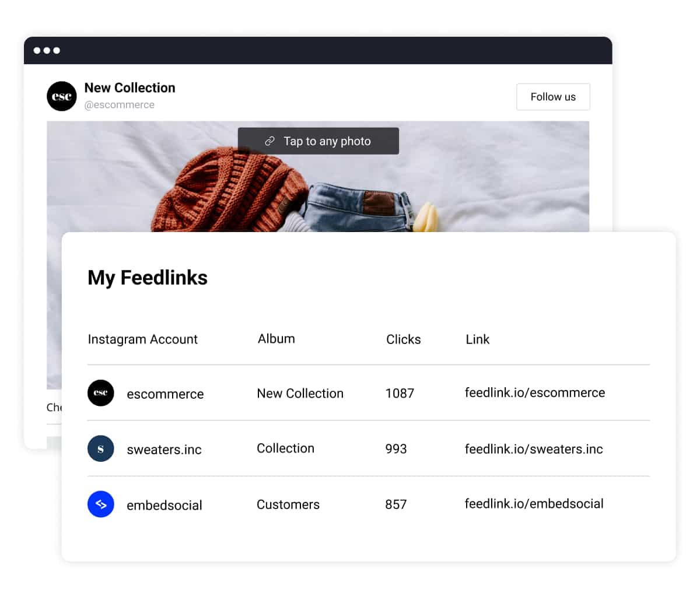The image size is (700, 600).
Task: Select the Instagram Account column header
Action: coord(143,339)
